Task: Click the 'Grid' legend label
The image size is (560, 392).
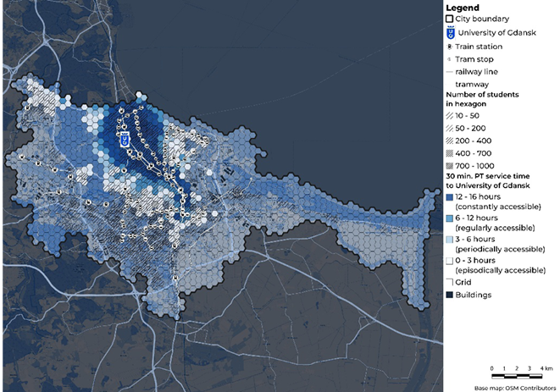Action: [463, 282]
